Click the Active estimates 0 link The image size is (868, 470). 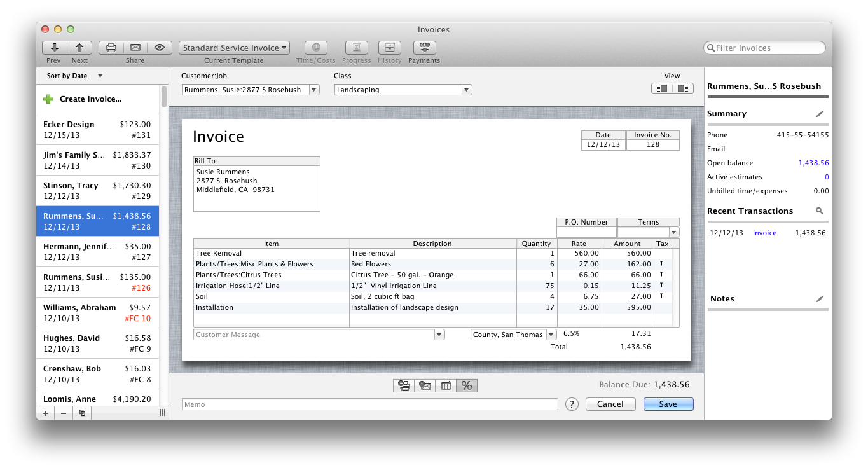click(827, 177)
